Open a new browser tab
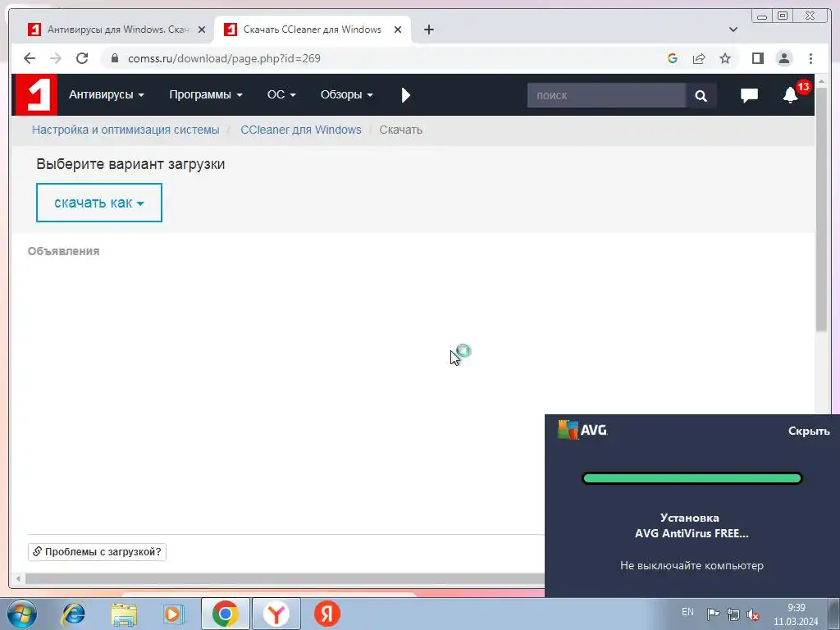This screenshot has height=630, width=840. 428,30
